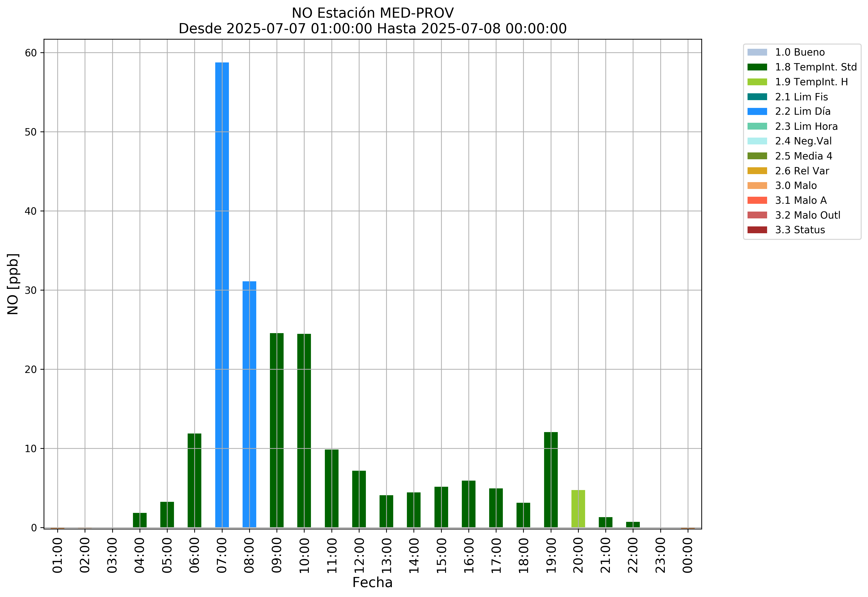Click the 1.9 TempInt. H legend swatch
The image size is (868, 597).
757,82
